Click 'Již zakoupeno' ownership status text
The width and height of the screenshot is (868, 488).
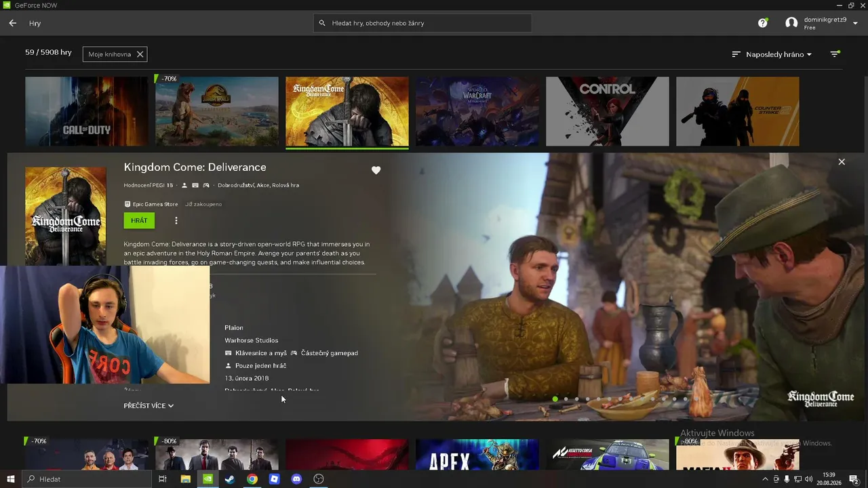(203, 204)
